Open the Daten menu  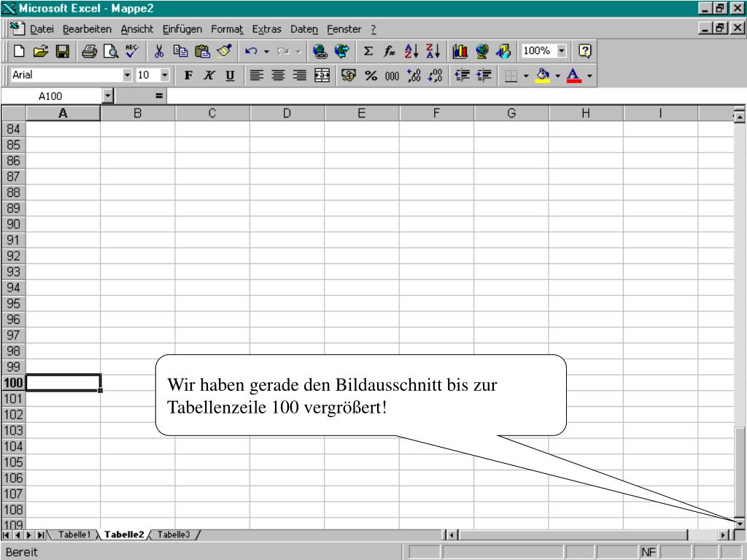304,29
